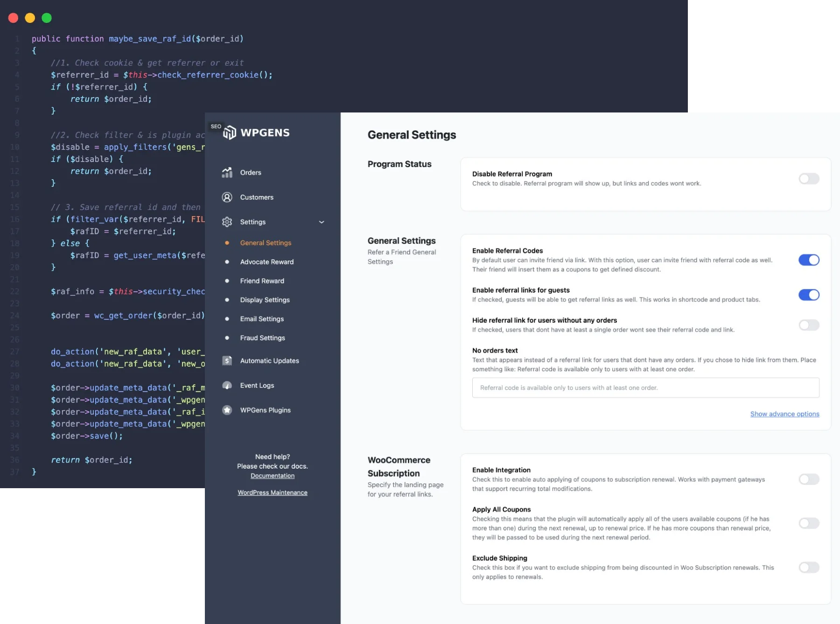The height and width of the screenshot is (624, 840).
Task: Enable the Disable Referral Program switch
Action: pyautogui.click(x=809, y=179)
